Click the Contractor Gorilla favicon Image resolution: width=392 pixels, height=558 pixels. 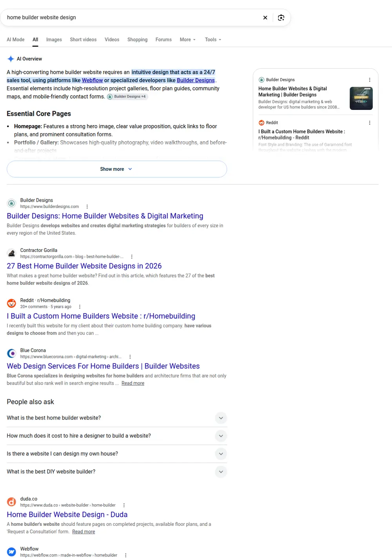coord(12,253)
